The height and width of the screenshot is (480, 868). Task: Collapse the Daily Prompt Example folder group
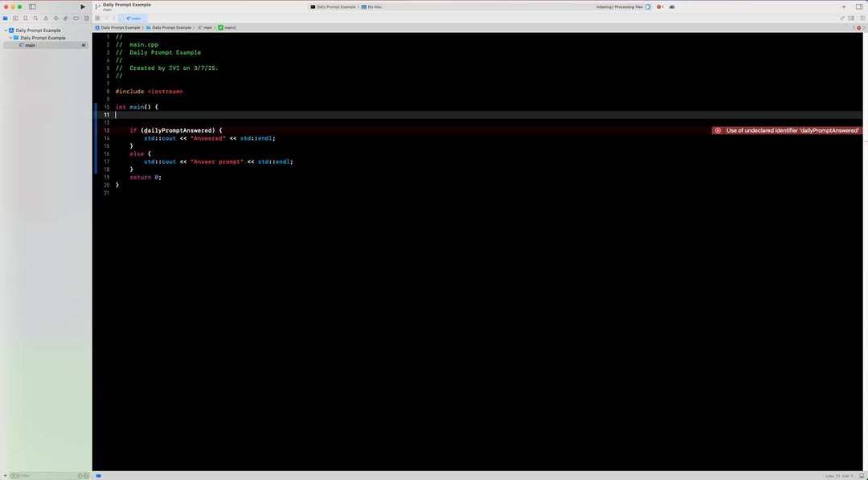10,38
